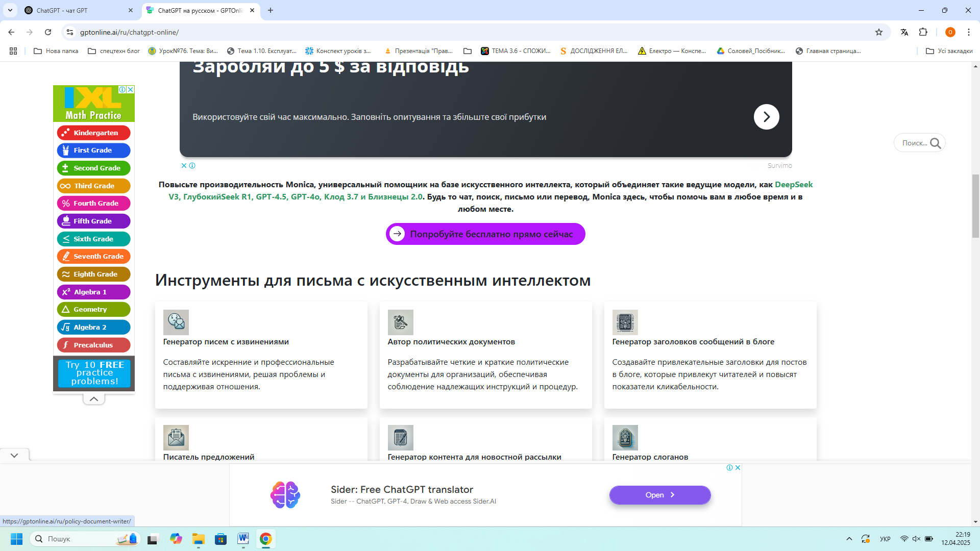Switch to Word on the taskbar
Image resolution: width=980 pixels, height=551 pixels.
tap(243, 539)
